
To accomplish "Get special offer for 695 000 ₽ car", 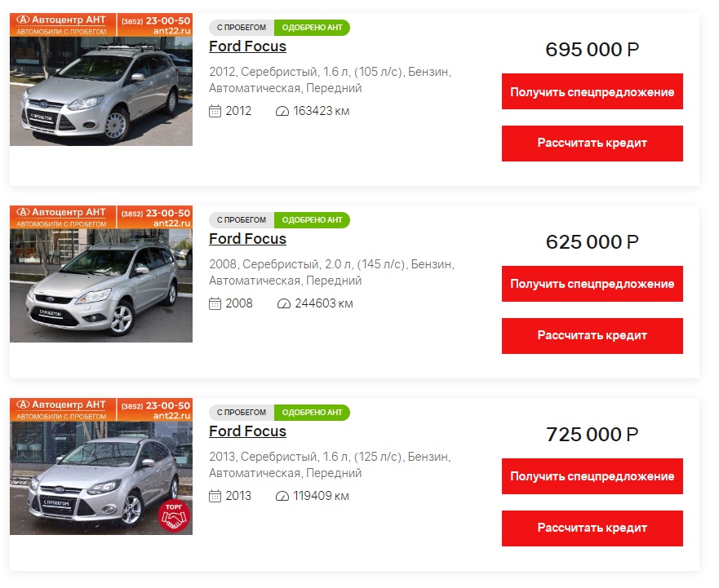I will tap(592, 91).
